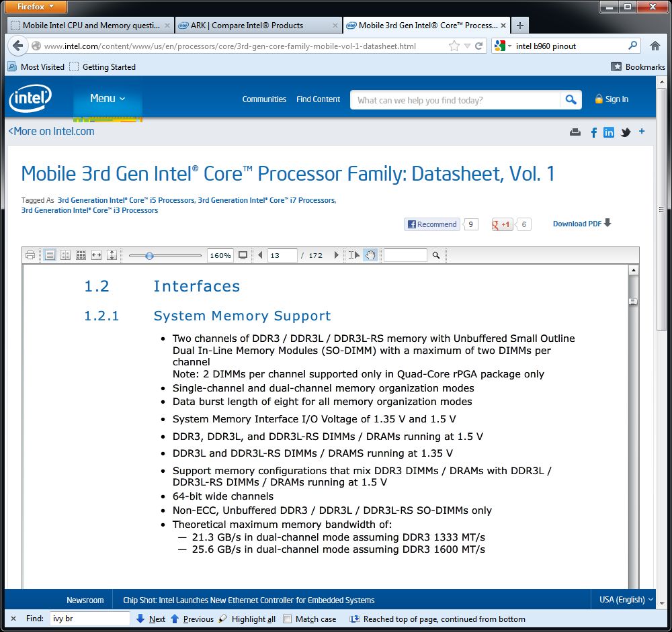Open the URL history dropdown arrow

click(467, 46)
